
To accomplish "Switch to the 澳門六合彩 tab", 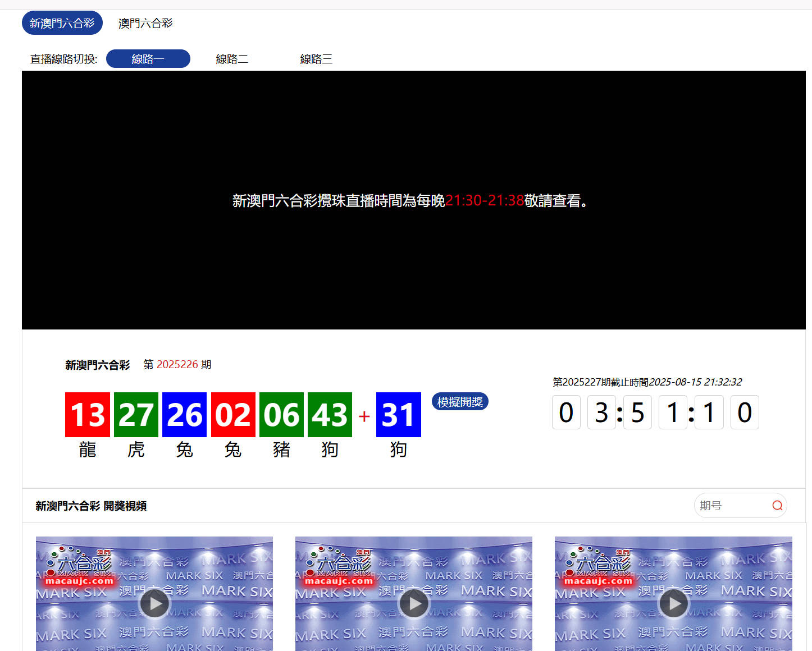I will click(145, 23).
